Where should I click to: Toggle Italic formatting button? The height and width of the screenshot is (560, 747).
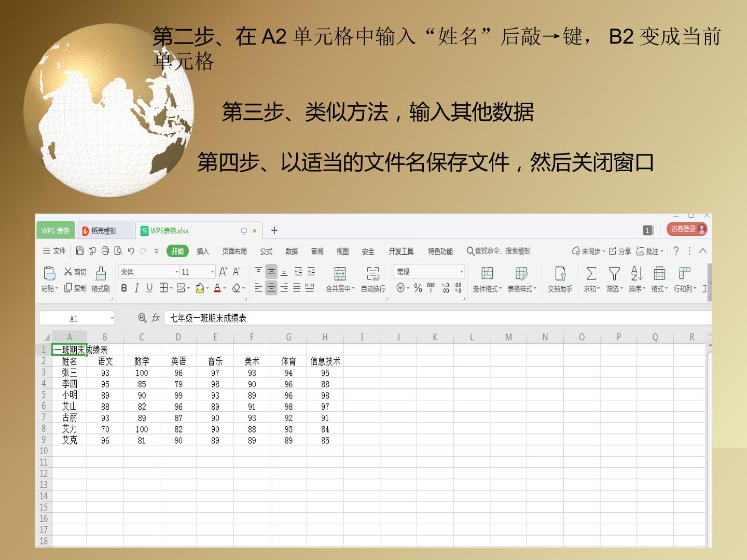(136, 288)
